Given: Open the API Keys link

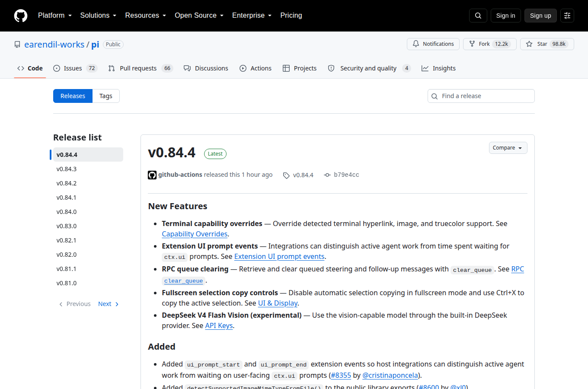Looking at the screenshot, I should click(219, 325).
